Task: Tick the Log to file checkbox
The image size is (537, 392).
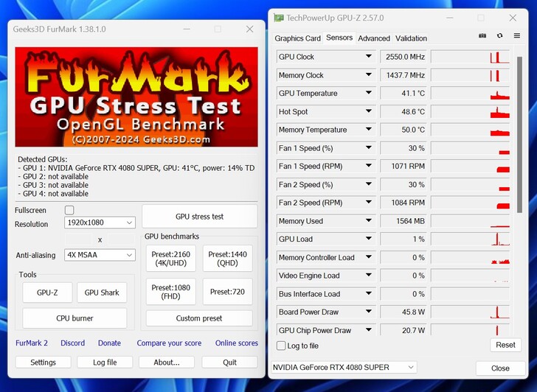Action: [x=281, y=346]
